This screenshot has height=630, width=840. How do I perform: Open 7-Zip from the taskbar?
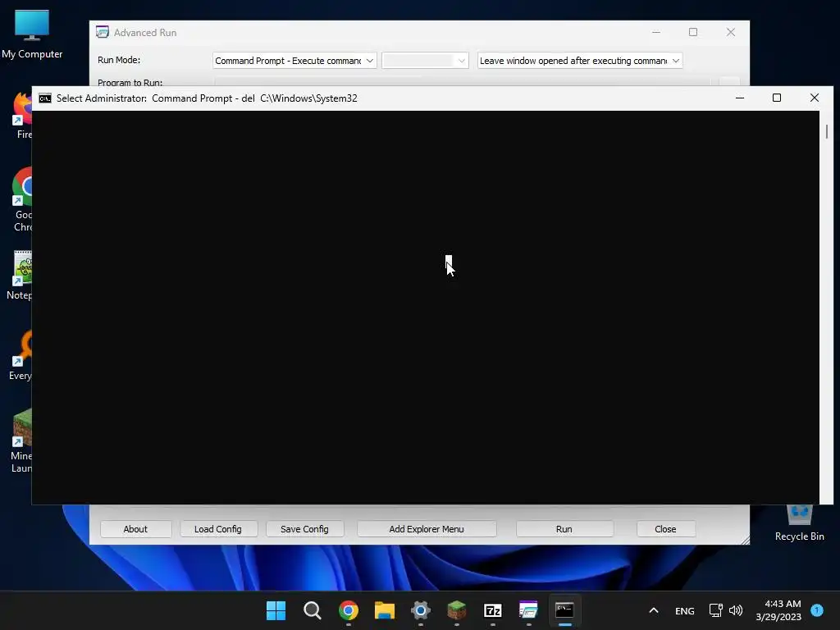(x=492, y=610)
